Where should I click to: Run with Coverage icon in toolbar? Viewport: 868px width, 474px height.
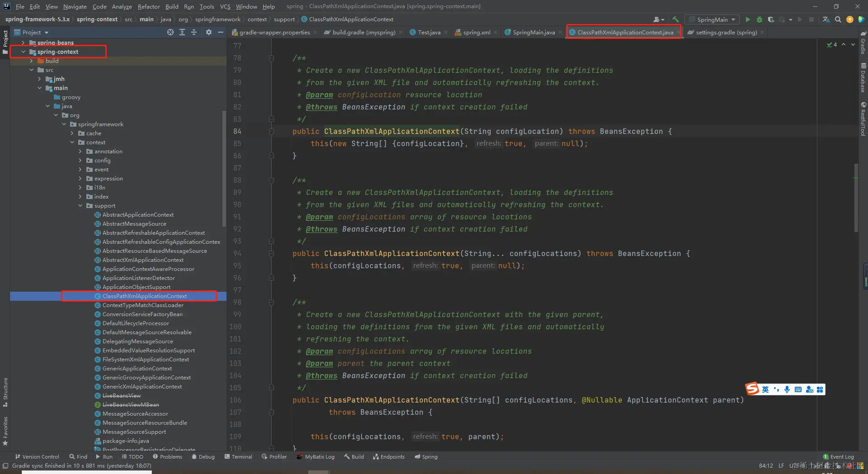pos(771,19)
